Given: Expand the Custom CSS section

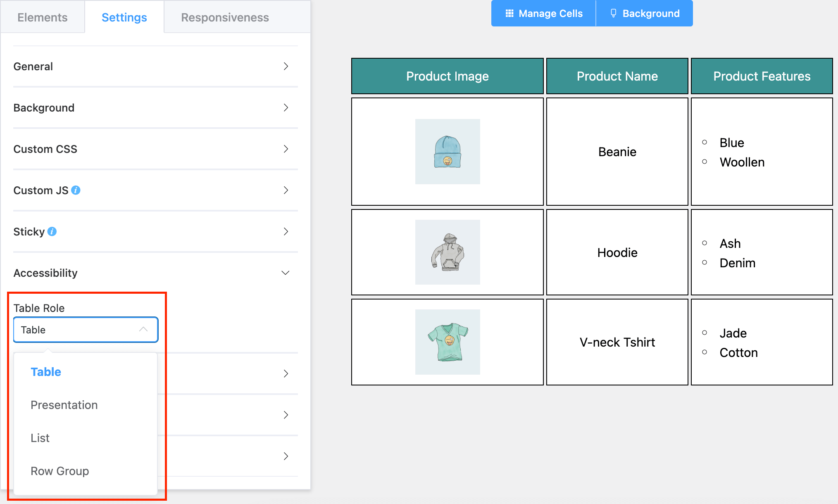Looking at the screenshot, I should pos(155,149).
